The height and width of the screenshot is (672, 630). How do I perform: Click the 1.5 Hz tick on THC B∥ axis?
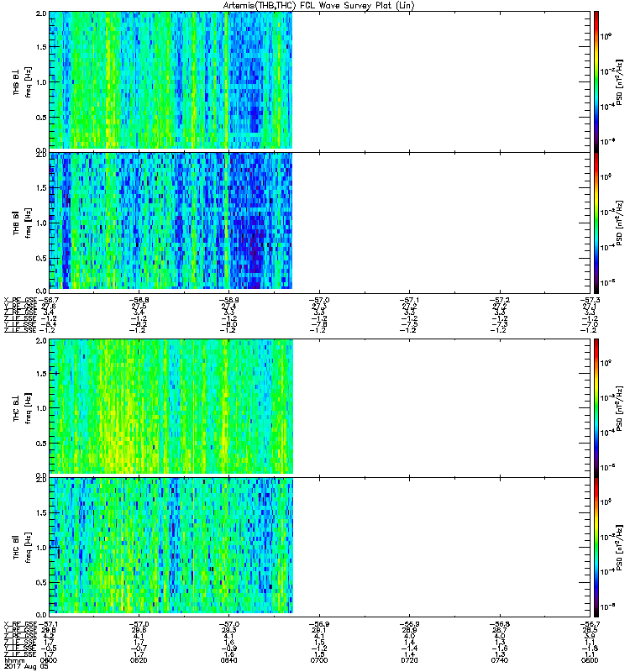(41, 512)
